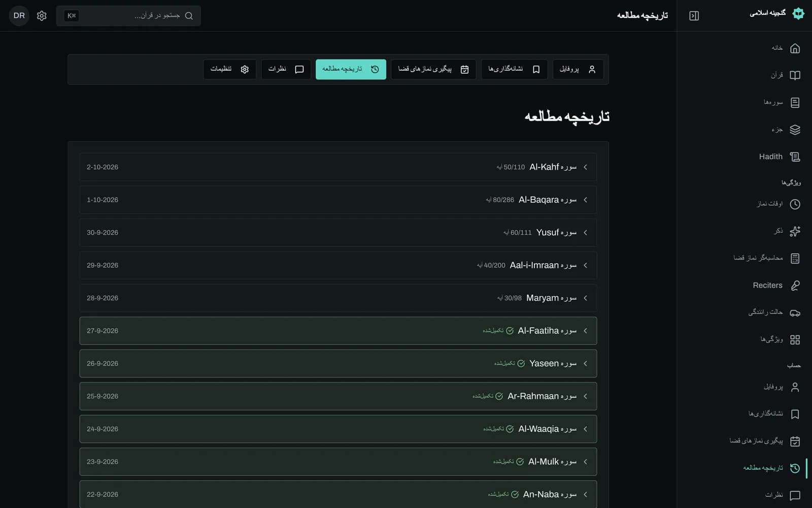Open the Al-Waaqia history entry

pos(338,429)
